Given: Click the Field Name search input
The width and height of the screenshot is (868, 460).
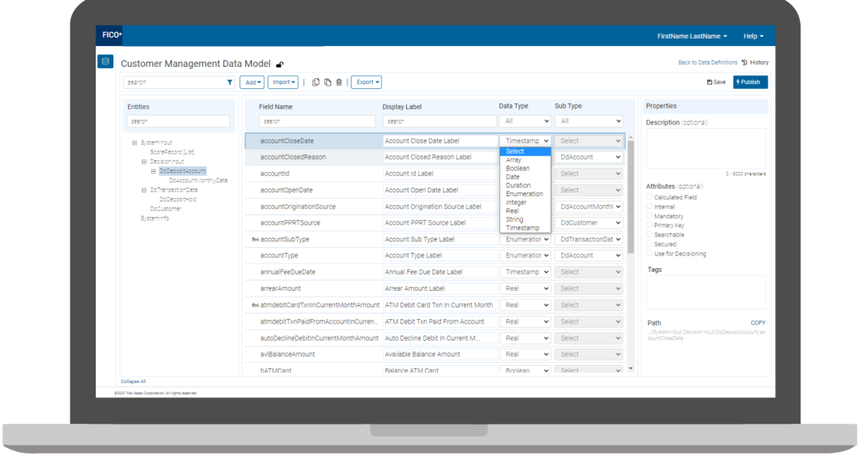Looking at the screenshot, I should (x=317, y=121).
